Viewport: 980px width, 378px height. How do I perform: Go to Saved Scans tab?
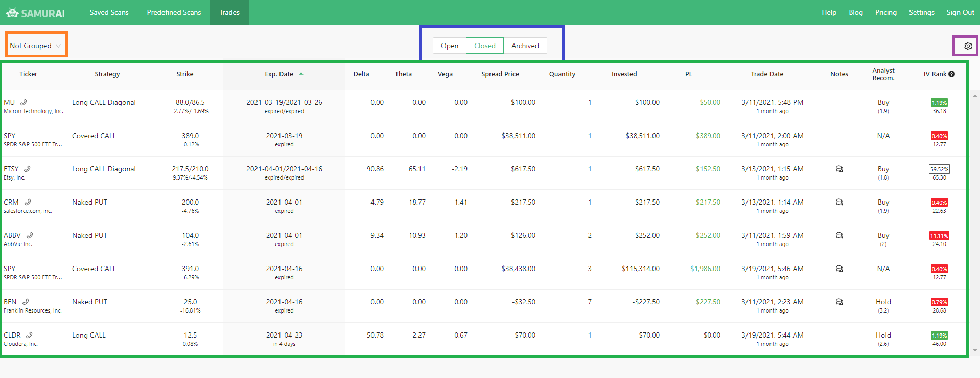(x=109, y=12)
